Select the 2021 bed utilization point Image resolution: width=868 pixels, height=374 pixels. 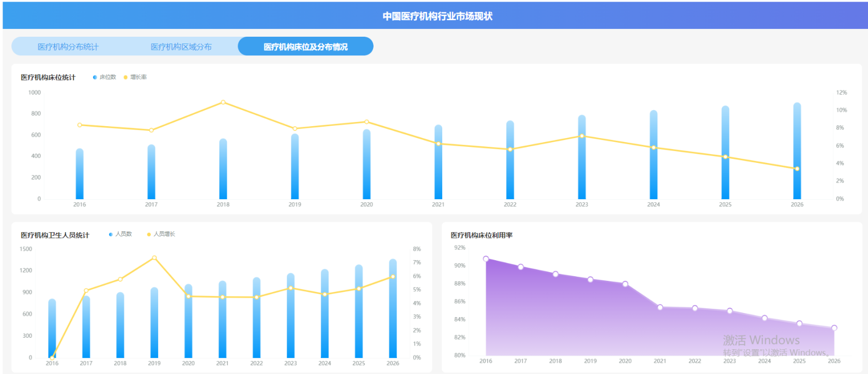[660, 307]
